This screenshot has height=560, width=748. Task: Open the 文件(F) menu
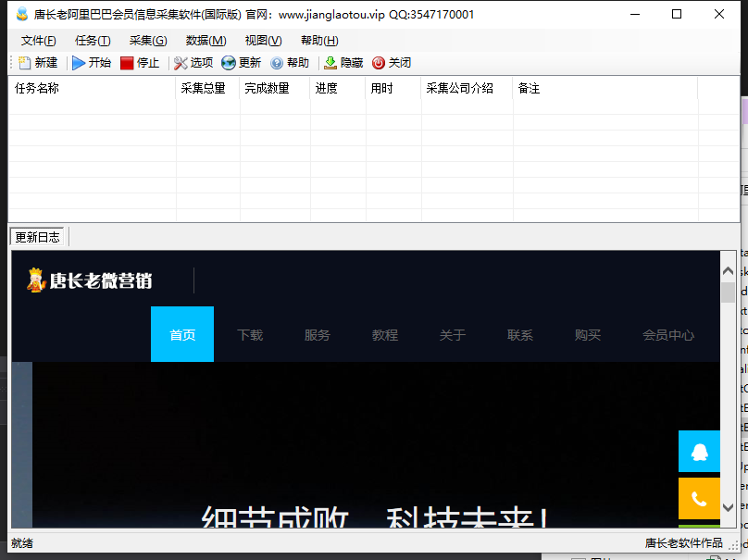coord(38,41)
